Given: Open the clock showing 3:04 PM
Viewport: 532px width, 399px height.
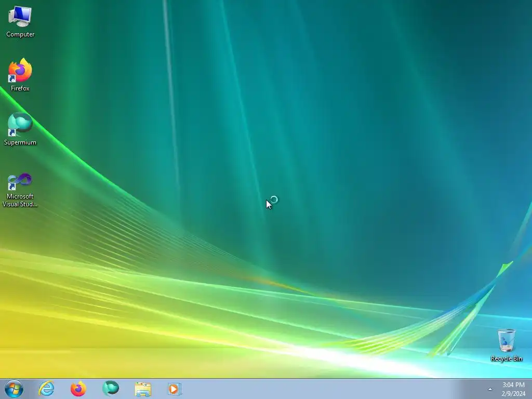Looking at the screenshot, I should click(x=513, y=385).
